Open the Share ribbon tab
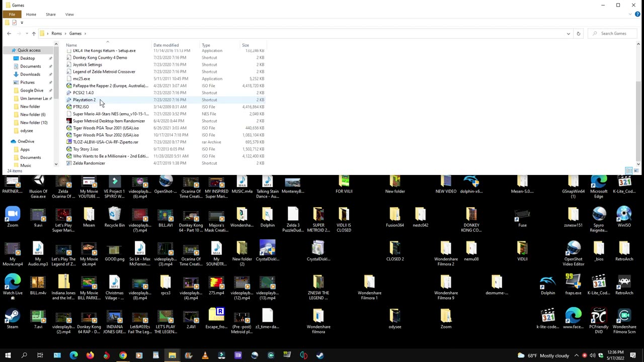 [x=50, y=14]
